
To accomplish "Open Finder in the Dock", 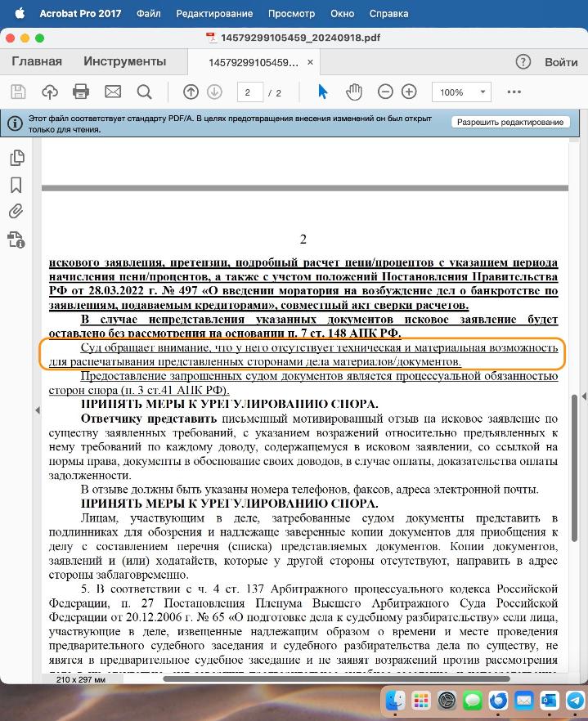I will pyautogui.click(x=396, y=701).
